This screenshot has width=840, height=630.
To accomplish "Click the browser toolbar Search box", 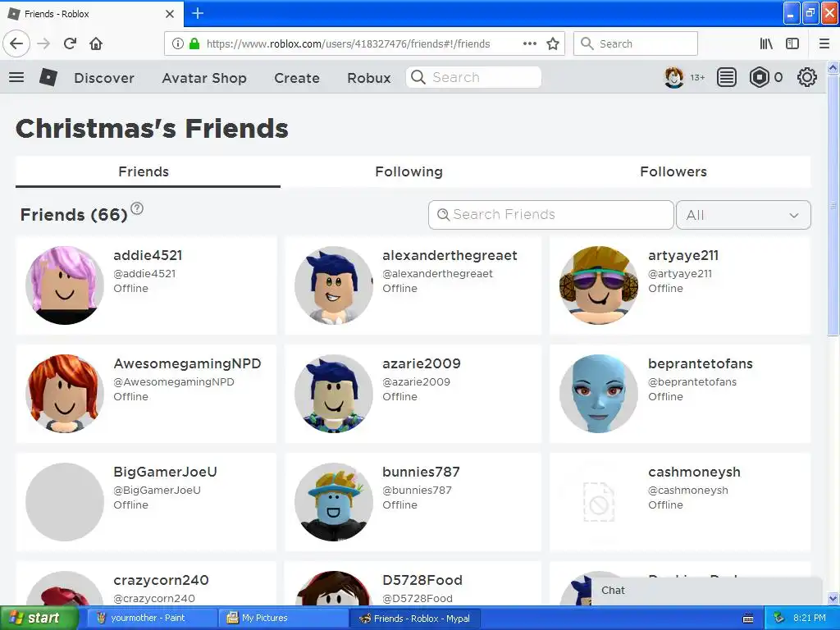I will pyautogui.click(x=636, y=44).
